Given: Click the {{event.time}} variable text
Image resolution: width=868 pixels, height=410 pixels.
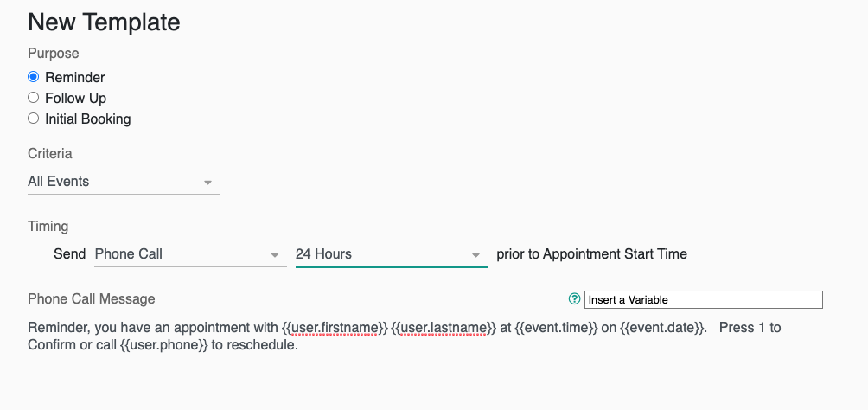Looking at the screenshot, I should click(x=557, y=328).
